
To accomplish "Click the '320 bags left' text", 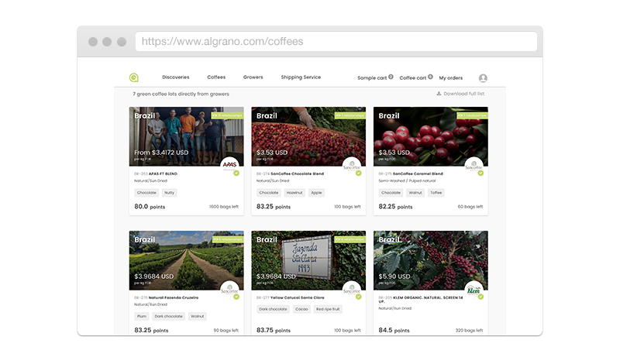I will (469, 331).
